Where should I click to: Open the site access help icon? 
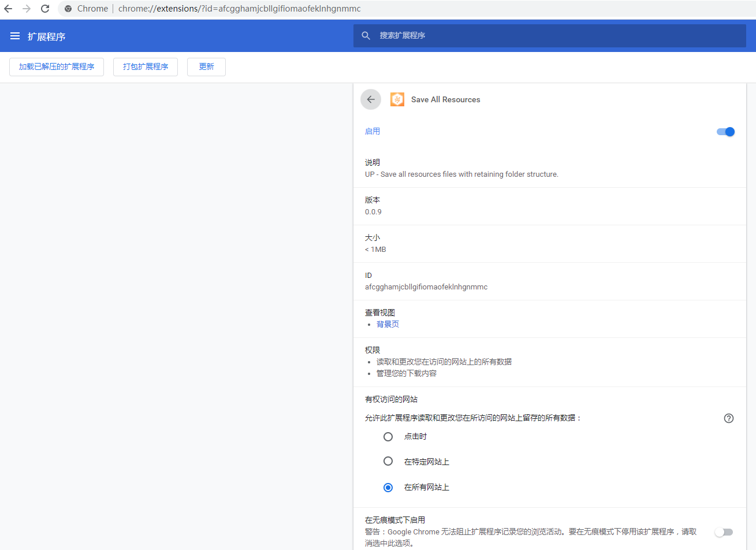pos(729,418)
